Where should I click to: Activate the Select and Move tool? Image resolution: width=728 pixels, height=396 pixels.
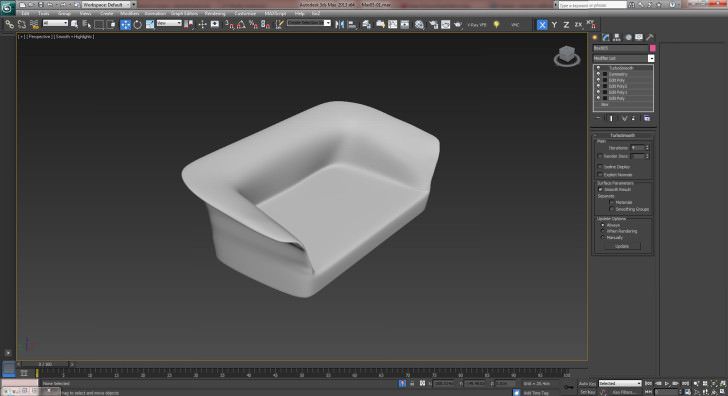coord(125,24)
